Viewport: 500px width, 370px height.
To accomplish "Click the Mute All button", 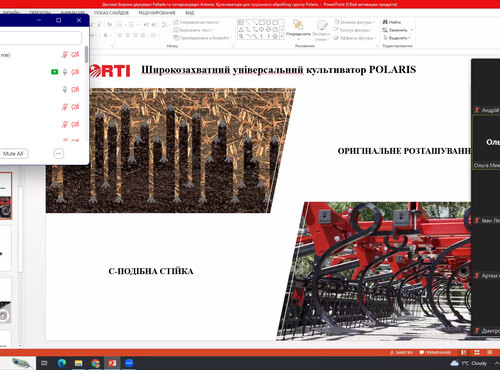I will (13, 154).
